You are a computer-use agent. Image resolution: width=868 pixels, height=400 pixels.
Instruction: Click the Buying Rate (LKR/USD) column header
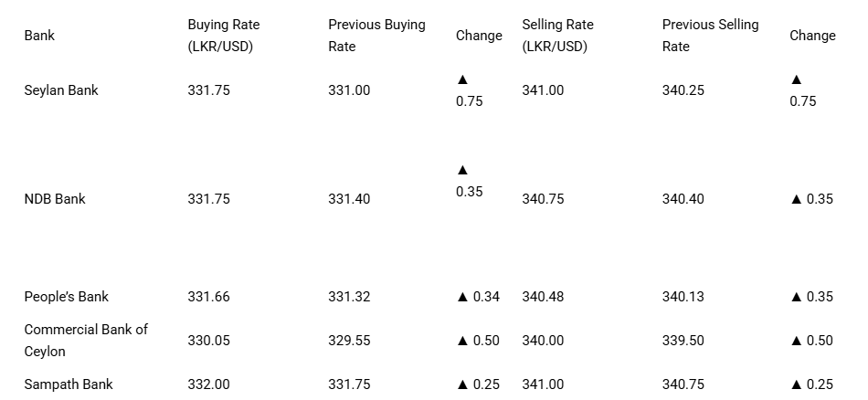point(224,36)
